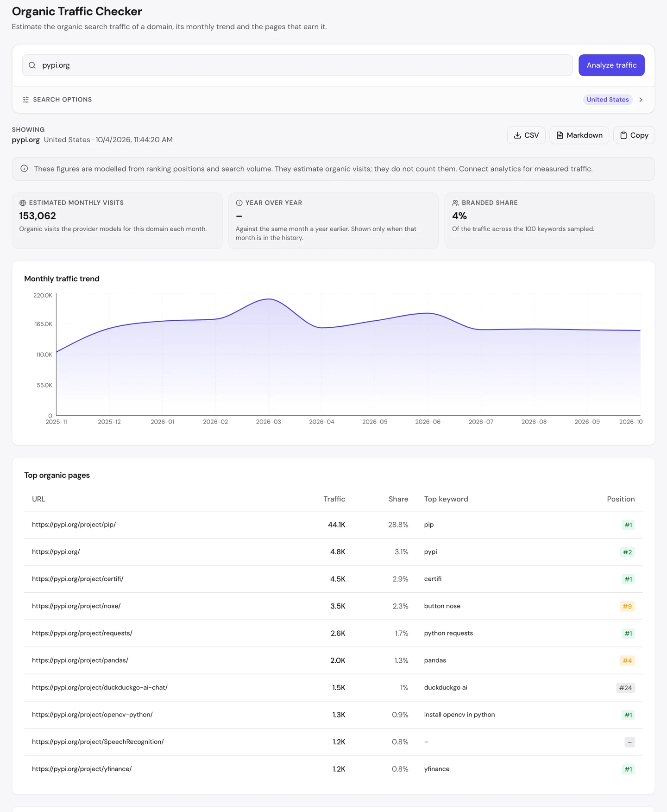Click the search options sliders icon
The image size is (667, 812).
pyautogui.click(x=25, y=100)
